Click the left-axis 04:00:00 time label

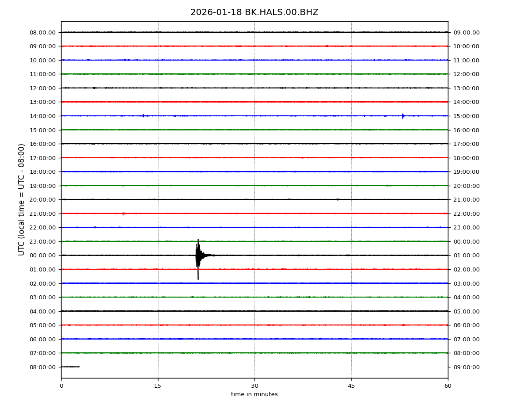click(x=42, y=311)
